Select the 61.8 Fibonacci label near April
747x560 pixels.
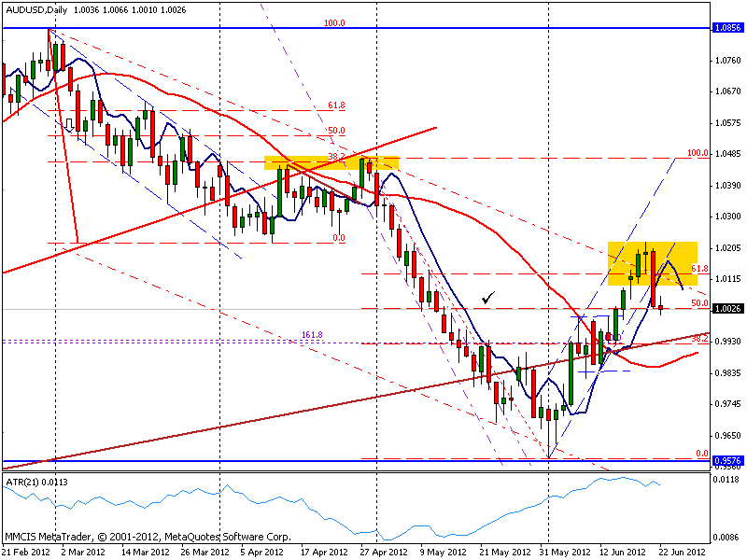[x=336, y=105]
